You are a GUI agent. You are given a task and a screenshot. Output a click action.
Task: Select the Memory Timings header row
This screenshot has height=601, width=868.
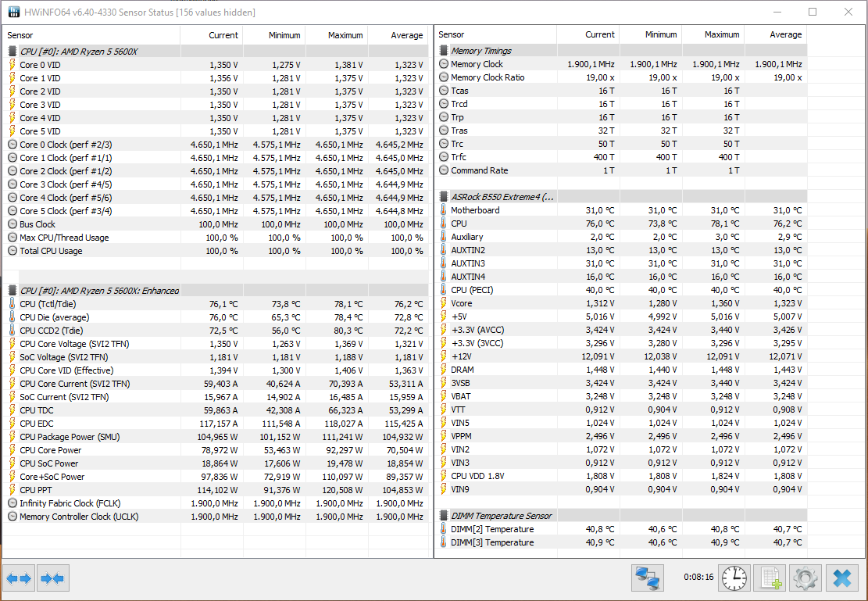click(620, 51)
